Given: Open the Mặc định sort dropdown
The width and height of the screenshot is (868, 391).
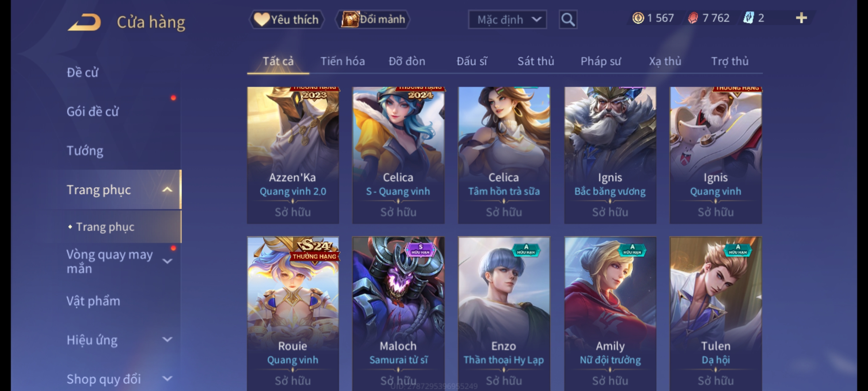Looking at the screenshot, I should point(507,20).
